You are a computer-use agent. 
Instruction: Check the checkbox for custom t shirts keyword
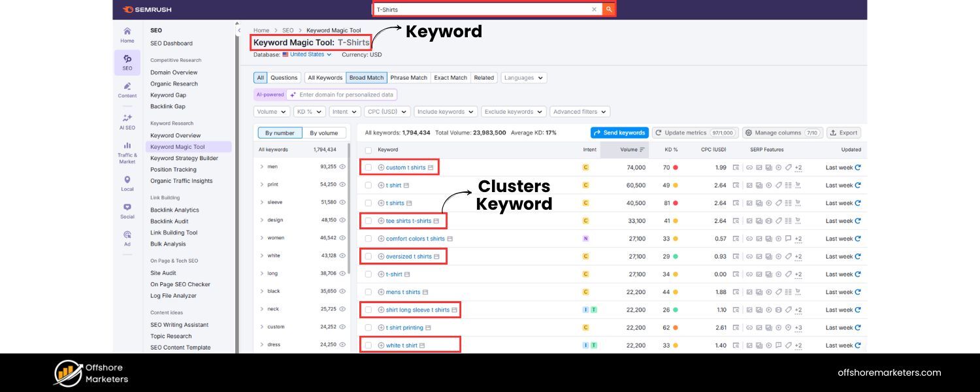[x=368, y=167]
